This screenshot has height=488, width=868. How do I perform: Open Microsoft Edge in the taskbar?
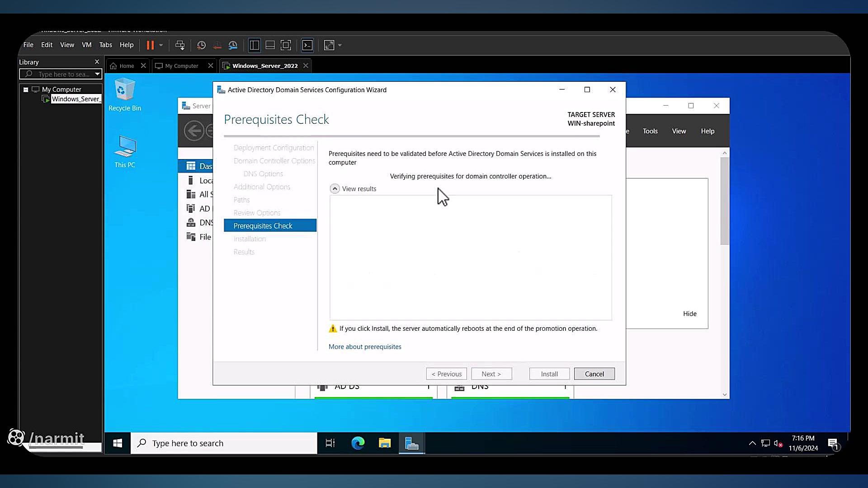[358, 443]
